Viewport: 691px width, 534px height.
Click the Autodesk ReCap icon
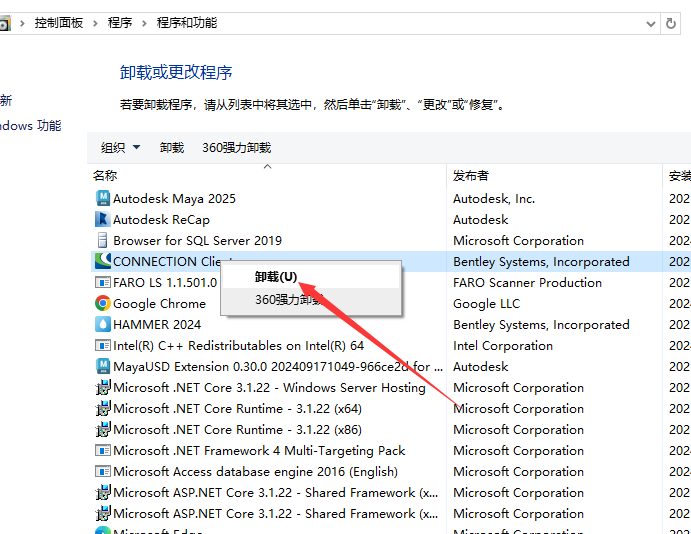coord(103,219)
